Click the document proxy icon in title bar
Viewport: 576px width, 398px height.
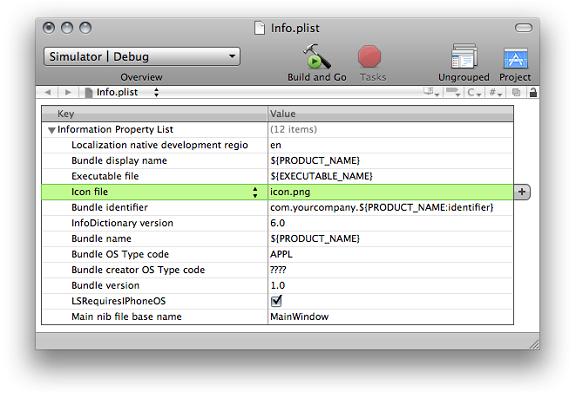click(259, 28)
